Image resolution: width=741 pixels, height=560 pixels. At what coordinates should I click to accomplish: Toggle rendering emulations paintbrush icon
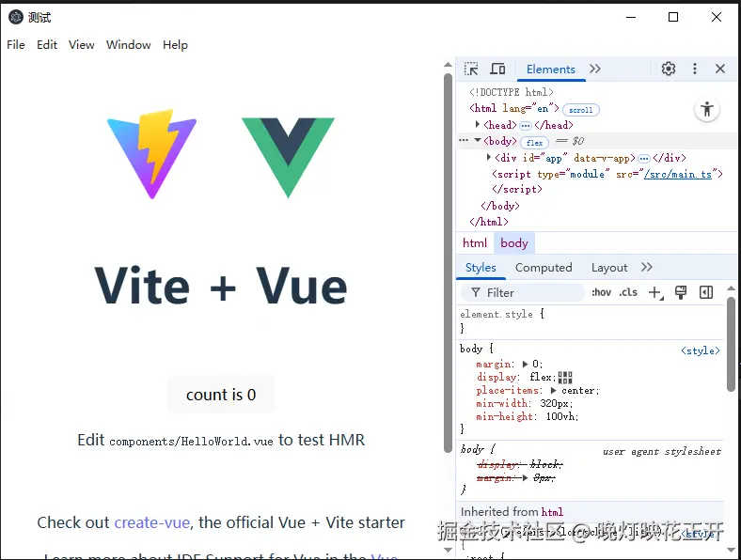click(681, 293)
